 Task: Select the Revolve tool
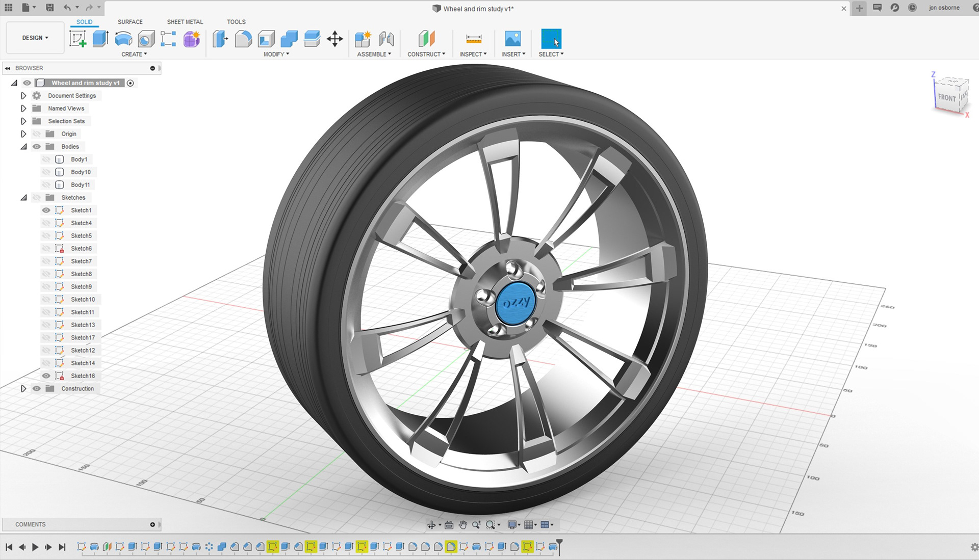(123, 39)
